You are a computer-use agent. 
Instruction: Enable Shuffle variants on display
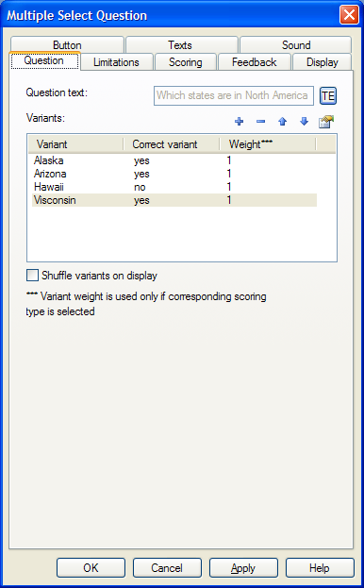[33, 276]
